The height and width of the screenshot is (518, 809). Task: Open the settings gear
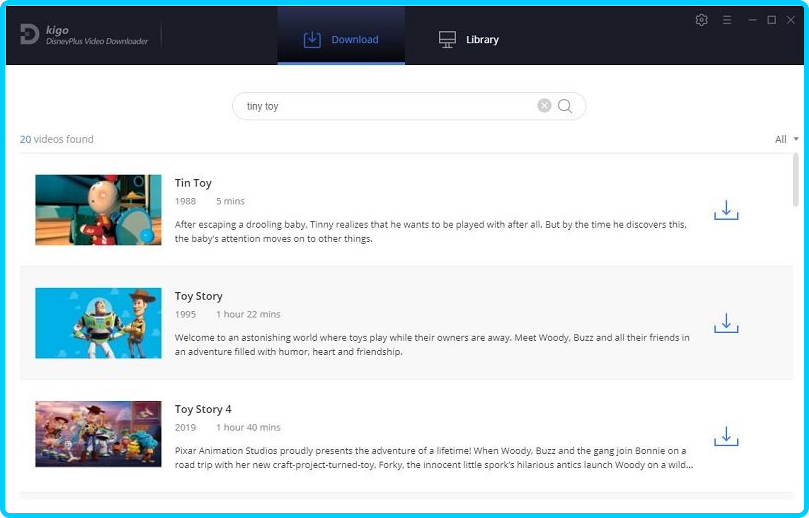(x=701, y=20)
